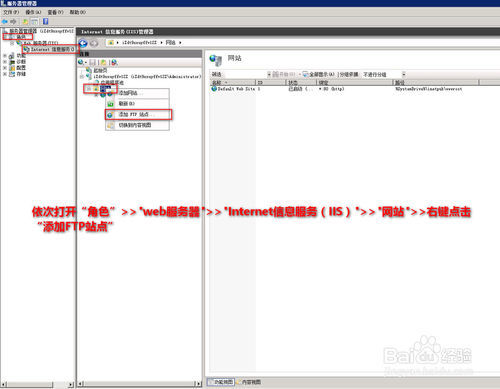
Task: Collapse the server node in Connections tree
Action: tap(82, 76)
